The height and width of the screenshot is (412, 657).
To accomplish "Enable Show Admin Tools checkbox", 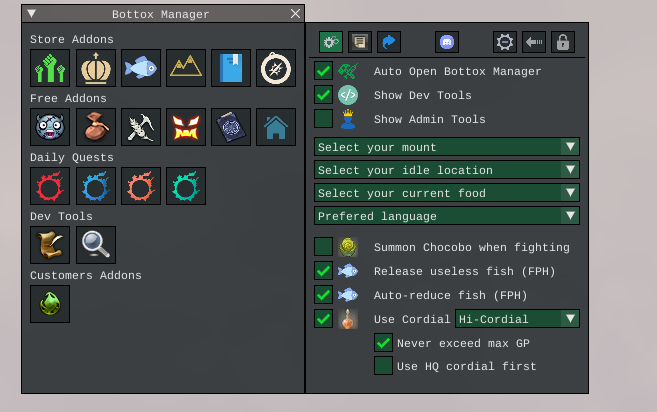I will [x=324, y=119].
